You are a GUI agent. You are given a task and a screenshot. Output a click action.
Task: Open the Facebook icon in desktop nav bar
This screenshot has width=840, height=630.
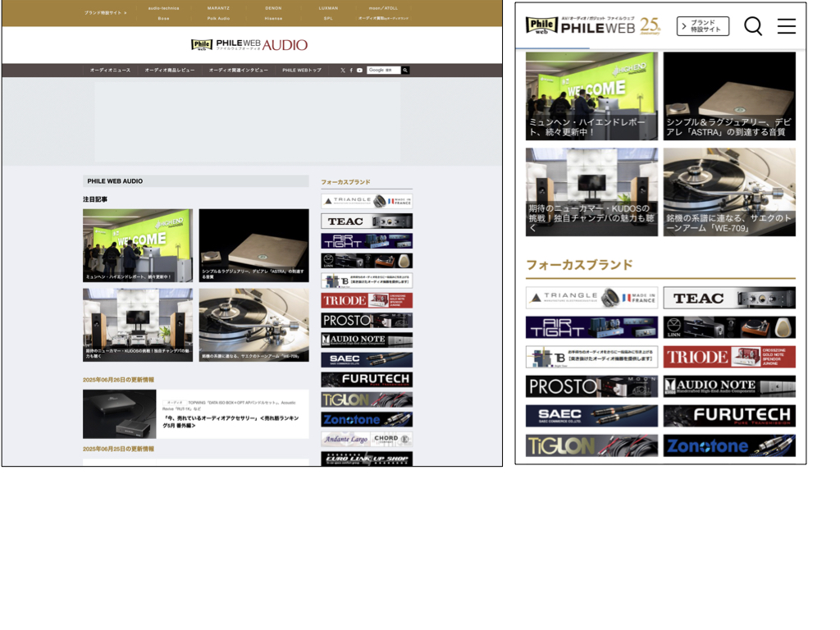[351, 71]
